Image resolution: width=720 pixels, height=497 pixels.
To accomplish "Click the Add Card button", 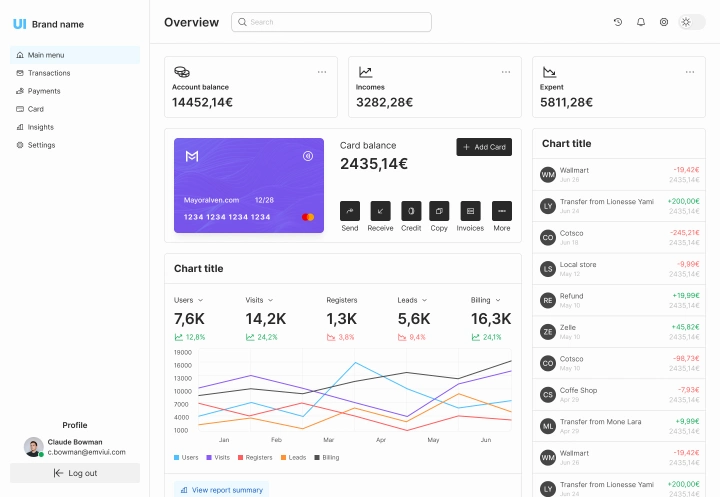I will (x=484, y=147).
